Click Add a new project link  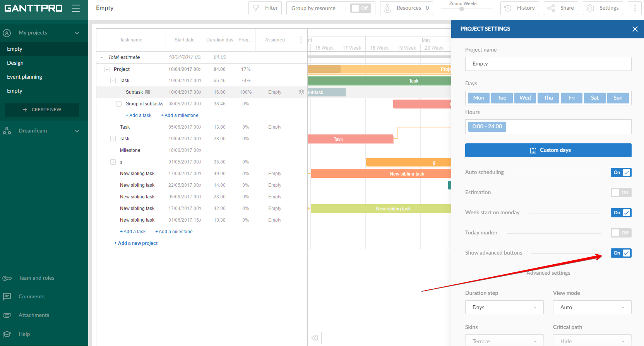tap(136, 243)
